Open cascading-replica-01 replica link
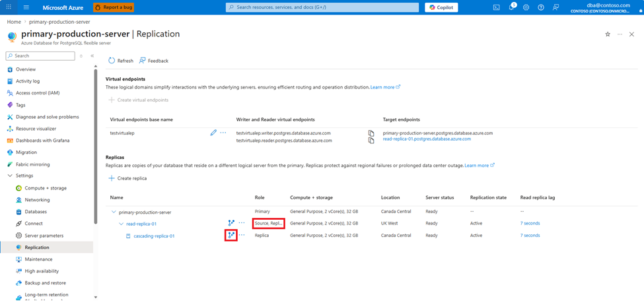 (x=155, y=236)
